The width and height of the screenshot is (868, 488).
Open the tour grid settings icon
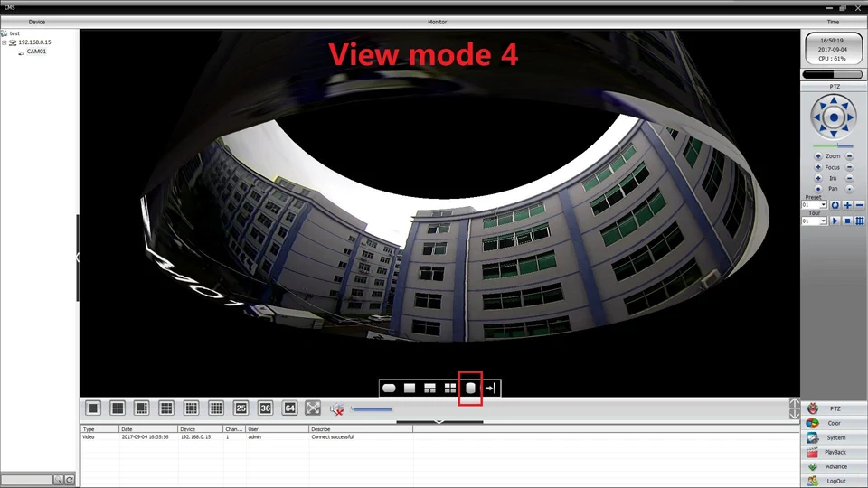click(x=860, y=221)
